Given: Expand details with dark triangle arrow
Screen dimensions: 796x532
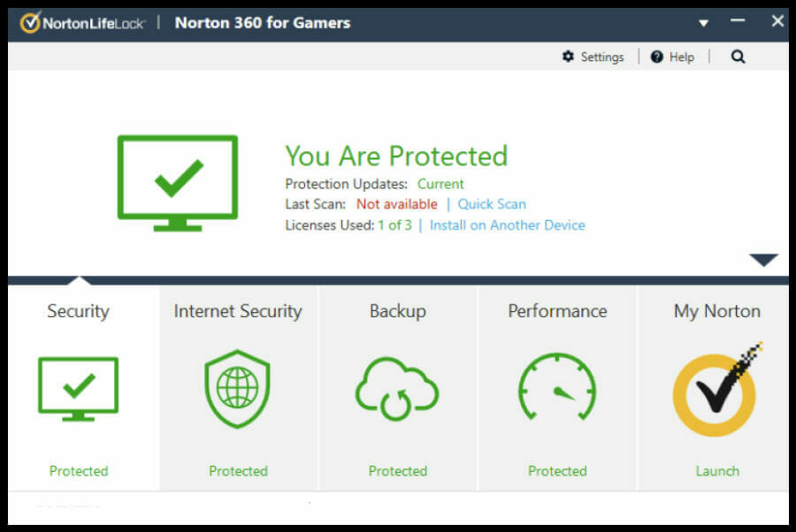Looking at the screenshot, I should tap(763, 260).
